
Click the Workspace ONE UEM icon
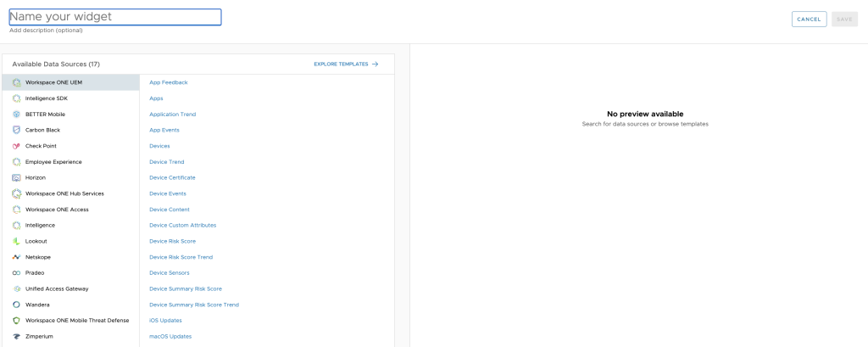click(17, 82)
